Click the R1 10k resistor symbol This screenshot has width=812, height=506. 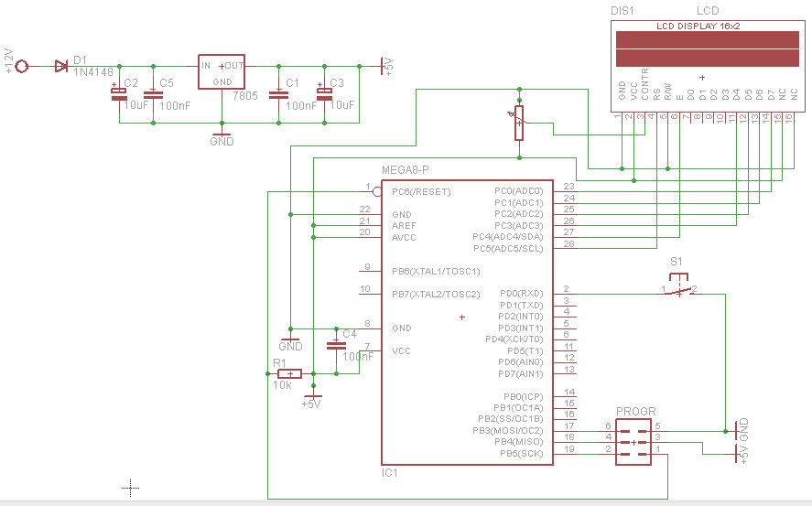[290, 373]
